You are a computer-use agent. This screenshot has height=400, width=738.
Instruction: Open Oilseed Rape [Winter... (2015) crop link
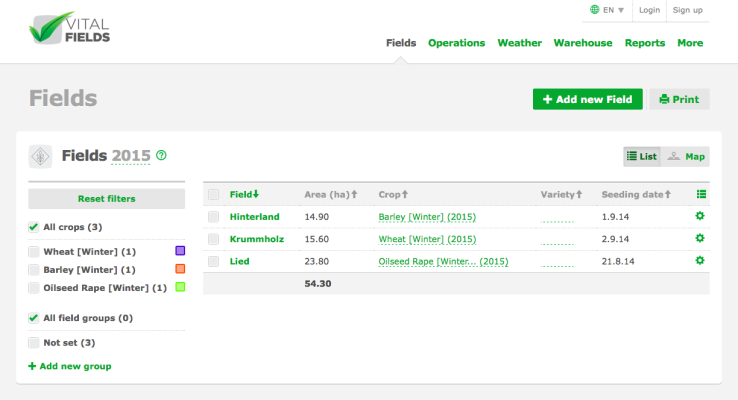point(443,262)
